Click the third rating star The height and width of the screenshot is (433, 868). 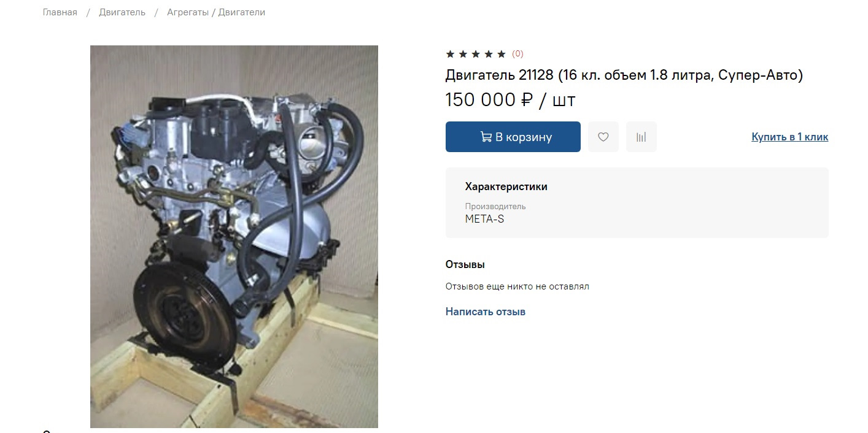point(476,54)
